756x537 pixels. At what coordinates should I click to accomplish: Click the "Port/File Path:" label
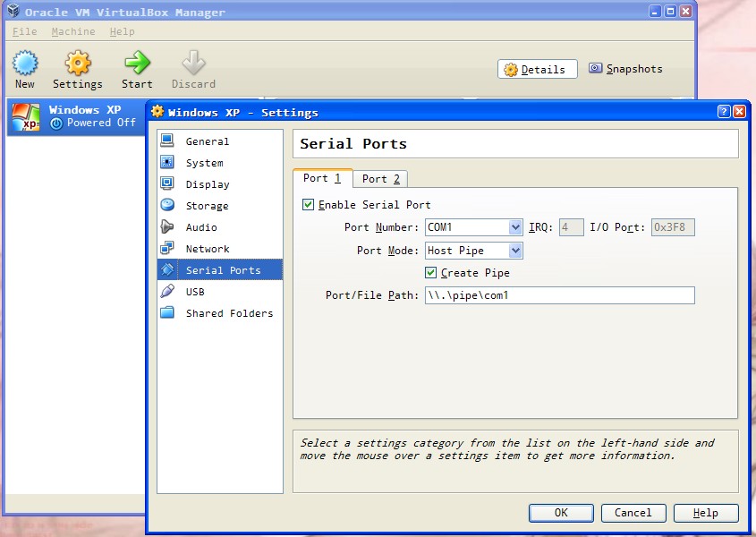point(372,294)
